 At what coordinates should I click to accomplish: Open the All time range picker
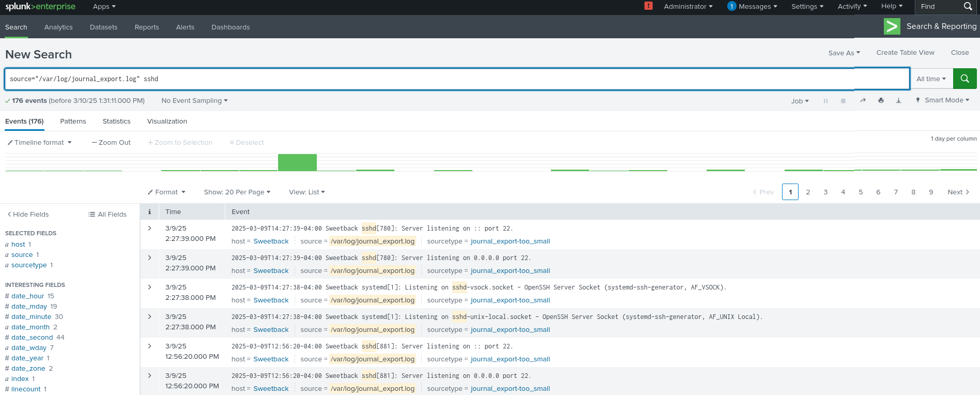[931, 79]
